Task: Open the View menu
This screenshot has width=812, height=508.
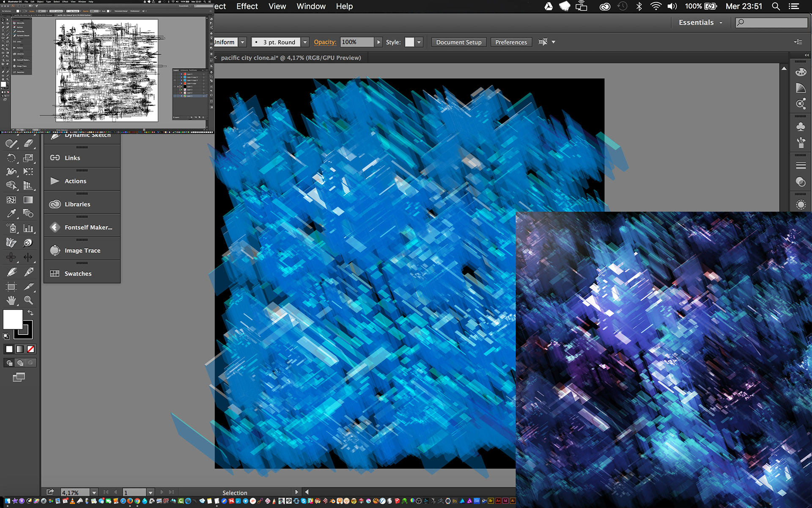Action: 277,6
